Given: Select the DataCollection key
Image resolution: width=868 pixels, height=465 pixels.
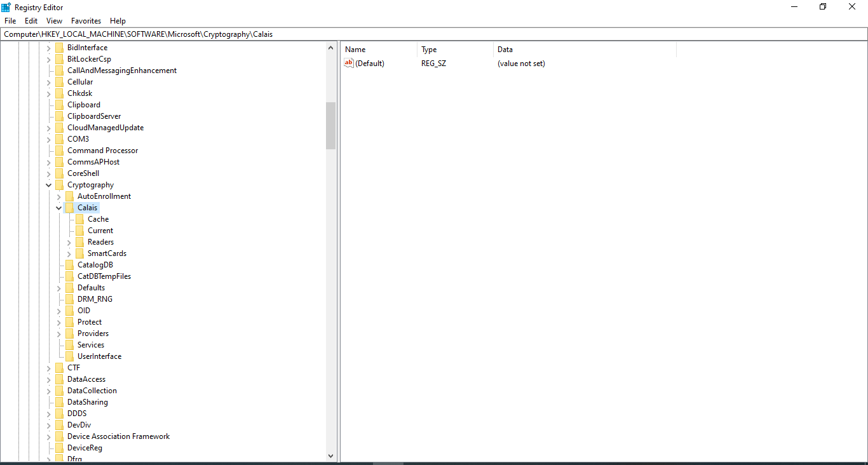Looking at the screenshot, I should coord(92,391).
